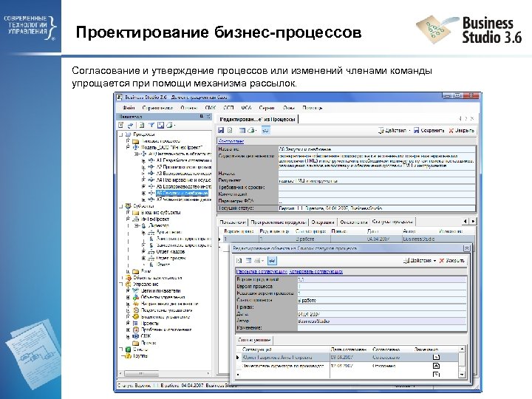Expand the Проекты tree node
The image size is (532, 399).
128,324
